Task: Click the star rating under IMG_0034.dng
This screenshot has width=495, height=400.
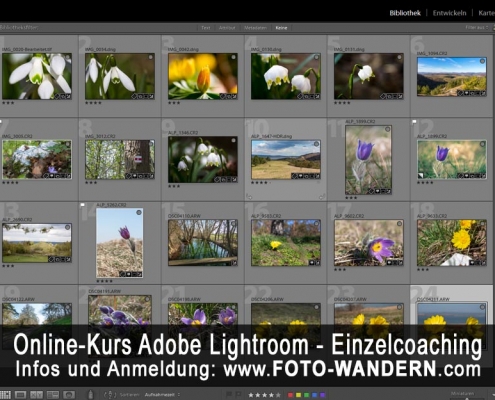Action: pos(93,103)
